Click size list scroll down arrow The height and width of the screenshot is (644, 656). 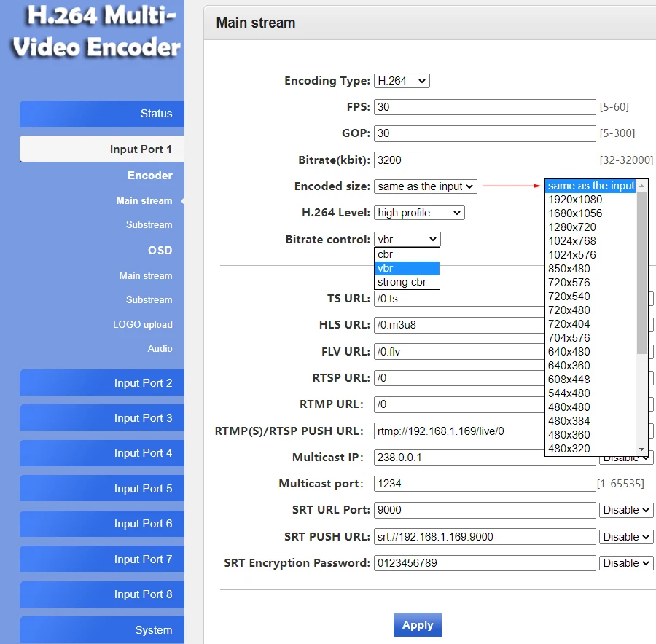pos(641,449)
